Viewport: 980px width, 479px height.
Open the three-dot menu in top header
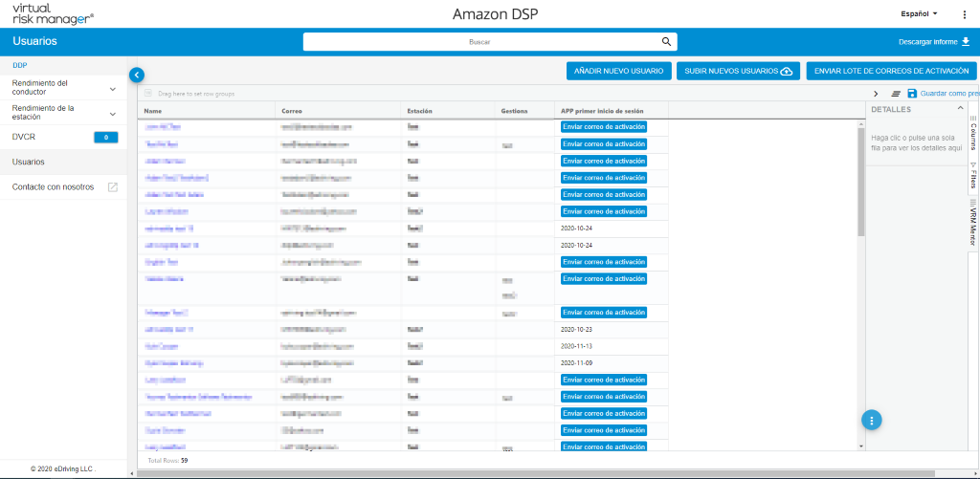(x=965, y=13)
